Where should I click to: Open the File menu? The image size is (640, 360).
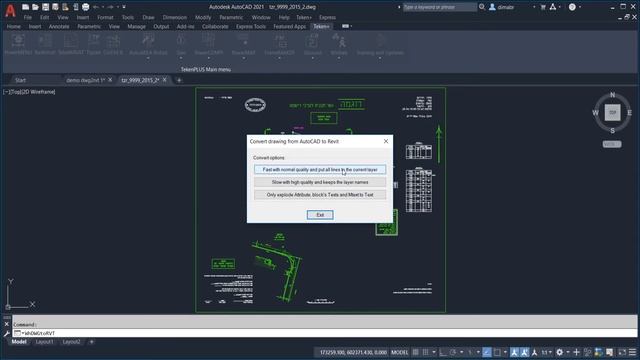[x=27, y=17]
